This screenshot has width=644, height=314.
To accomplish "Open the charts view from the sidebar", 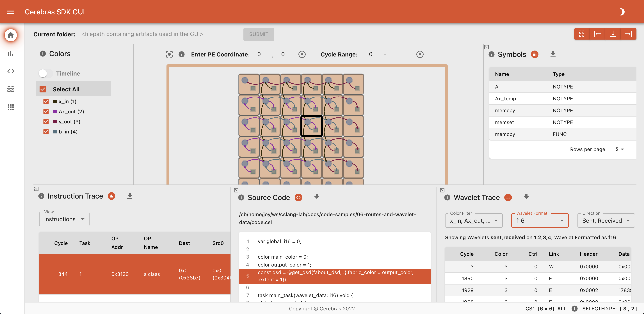I will (x=10, y=53).
